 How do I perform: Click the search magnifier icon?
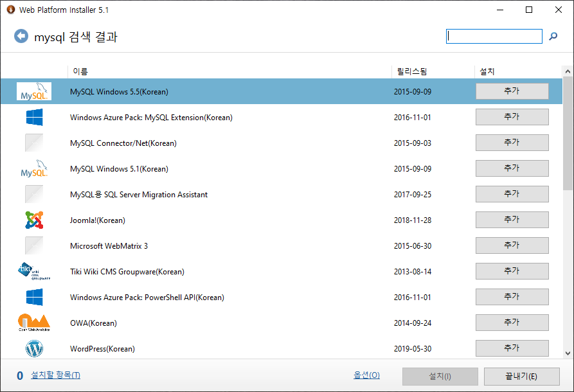click(x=553, y=36)
